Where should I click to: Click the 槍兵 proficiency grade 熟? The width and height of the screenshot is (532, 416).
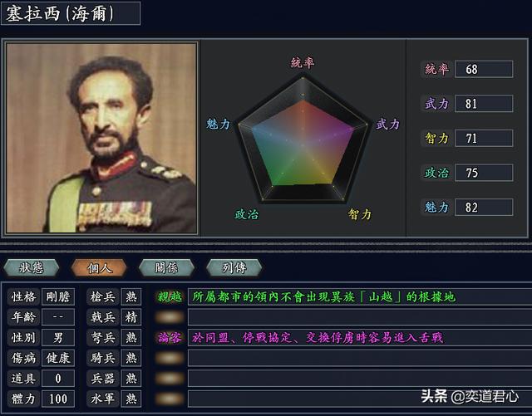[131, 297]
